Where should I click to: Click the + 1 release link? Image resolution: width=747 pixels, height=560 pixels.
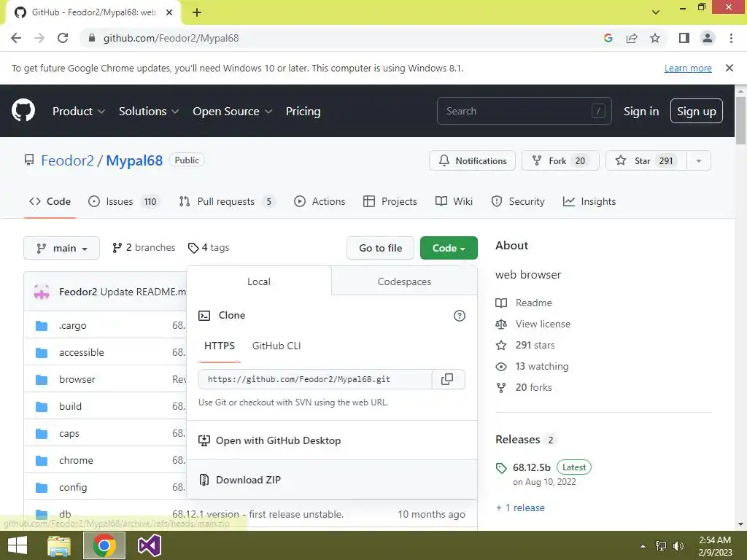coord(520,507)
